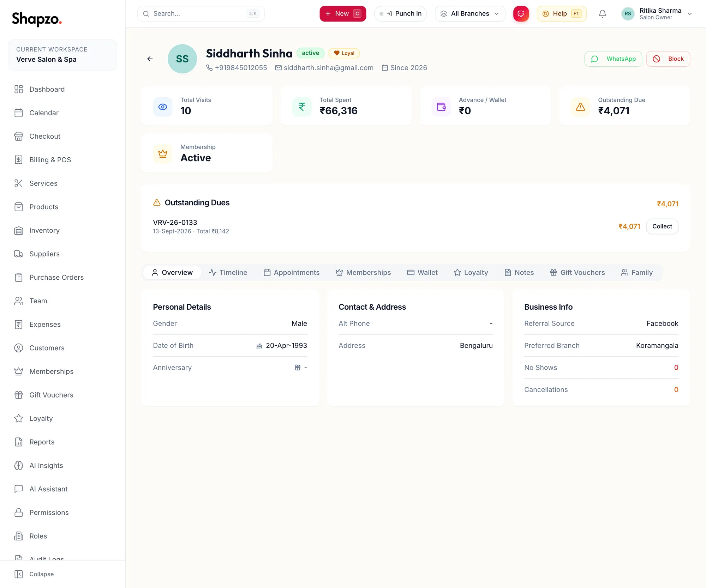Open the Checkout store icon
This screenshot has width=706, height=588.
tap(19, 136)
